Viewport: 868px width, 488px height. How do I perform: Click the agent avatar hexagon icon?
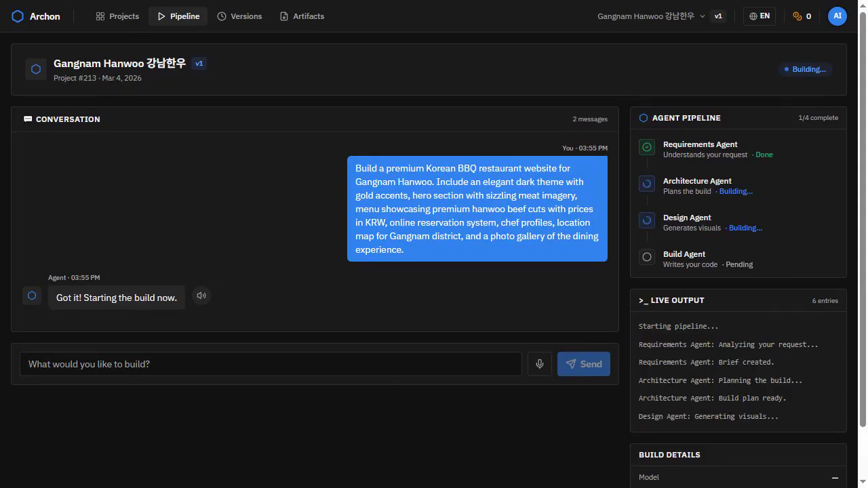32,296
